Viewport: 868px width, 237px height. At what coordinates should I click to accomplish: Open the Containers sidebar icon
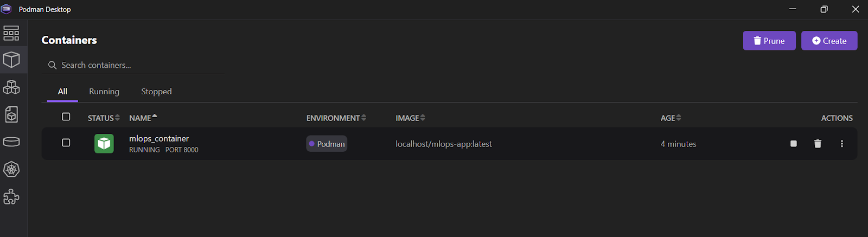11,60
